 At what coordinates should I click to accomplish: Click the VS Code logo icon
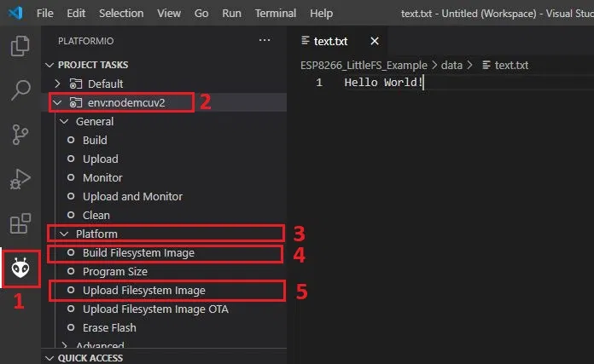(x=15, y=14)
